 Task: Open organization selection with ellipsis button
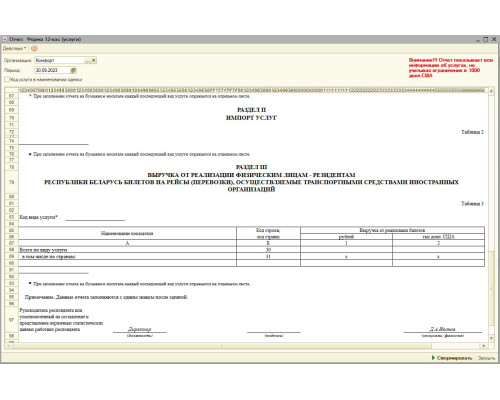(x=88, y=60)
